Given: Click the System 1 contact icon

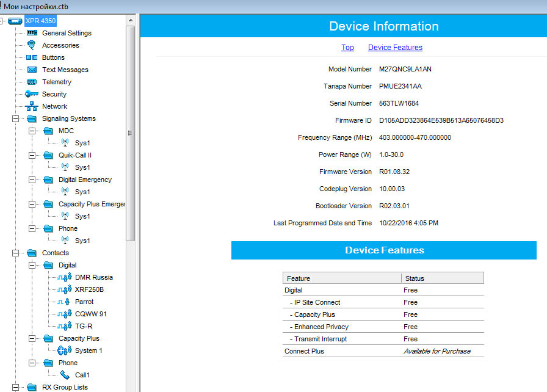Looking at the screenshot, I should 65,350.
